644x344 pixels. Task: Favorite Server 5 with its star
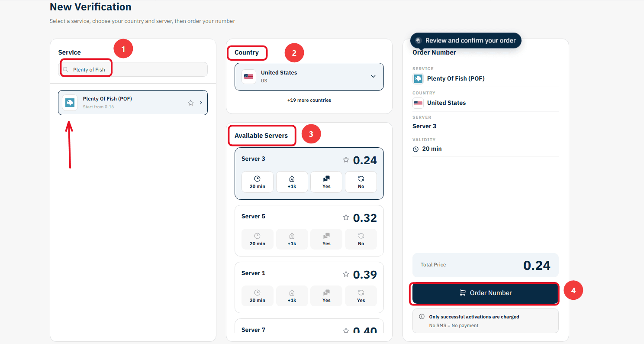coord(346,217)
